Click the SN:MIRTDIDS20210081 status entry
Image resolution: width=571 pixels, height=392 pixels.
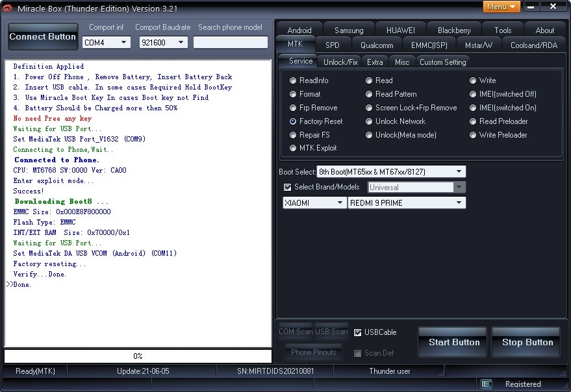pyautogui.click(x=275, y=371)
